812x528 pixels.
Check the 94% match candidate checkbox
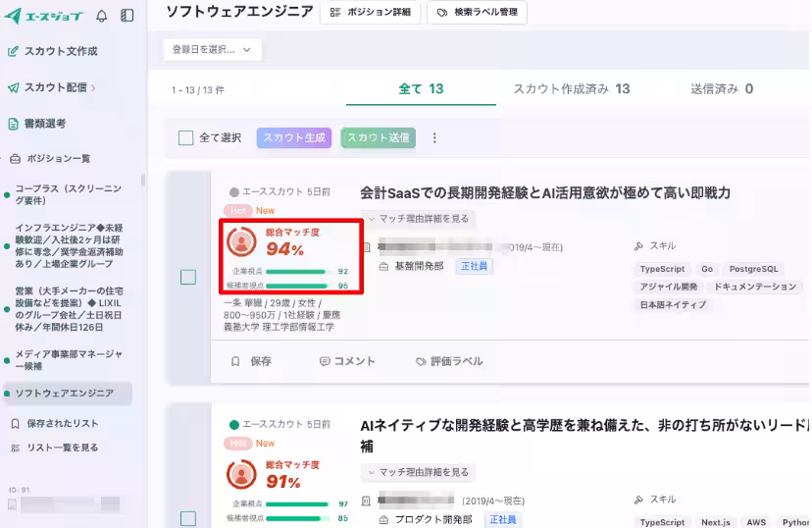point(188,277)
